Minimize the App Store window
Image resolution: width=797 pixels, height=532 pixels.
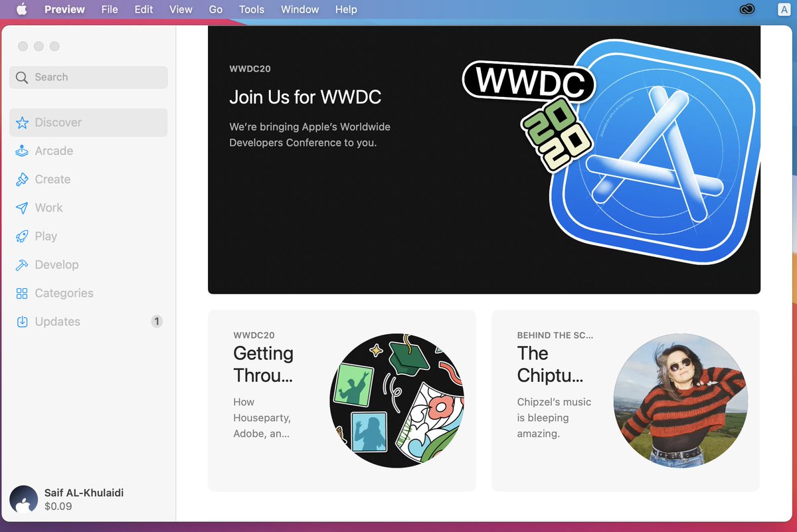click(39, 46)
